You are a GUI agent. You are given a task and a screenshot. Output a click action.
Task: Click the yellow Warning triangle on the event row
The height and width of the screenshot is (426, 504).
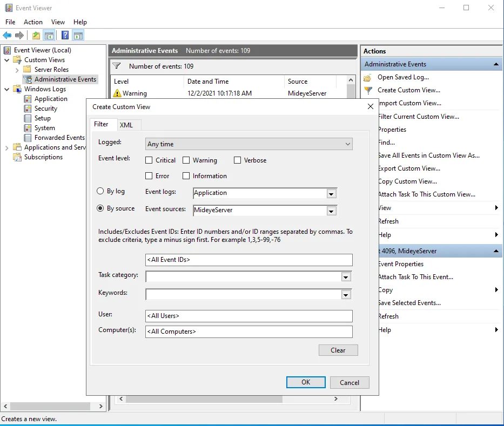click(x=119, y=92)
